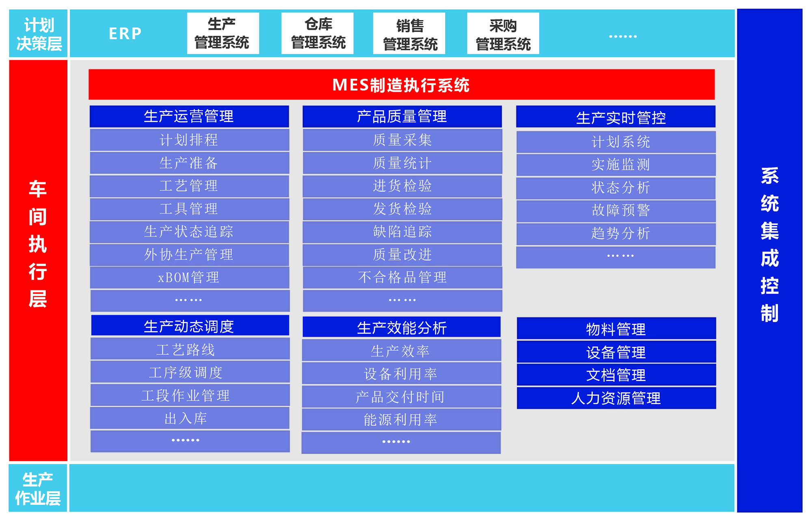Choose the 故障预警 item

click(x=615, y=211)
